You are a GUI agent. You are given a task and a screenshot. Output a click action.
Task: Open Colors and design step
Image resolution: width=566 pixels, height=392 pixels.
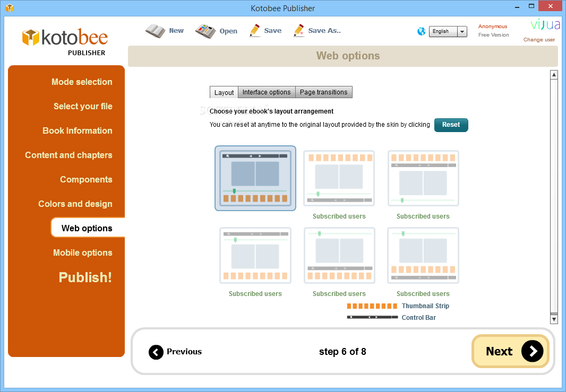75,204
